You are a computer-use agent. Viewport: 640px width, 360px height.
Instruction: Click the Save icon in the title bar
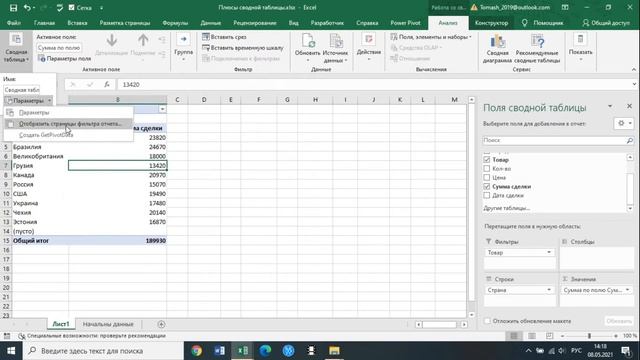(13, 7)
